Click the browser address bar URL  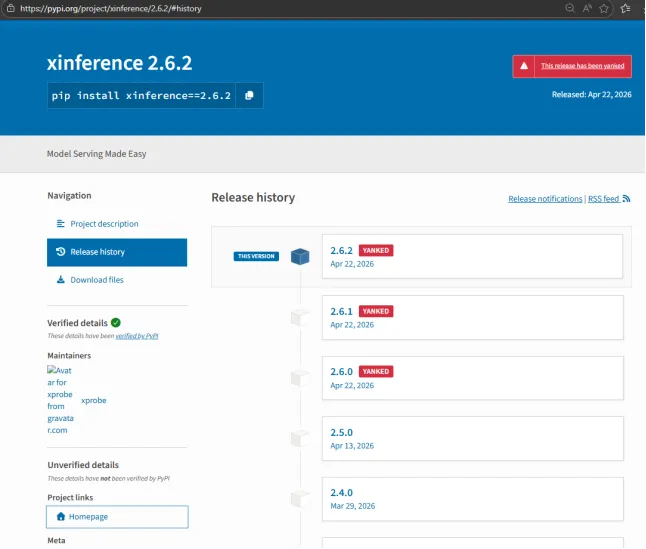[x=111, y=8]
